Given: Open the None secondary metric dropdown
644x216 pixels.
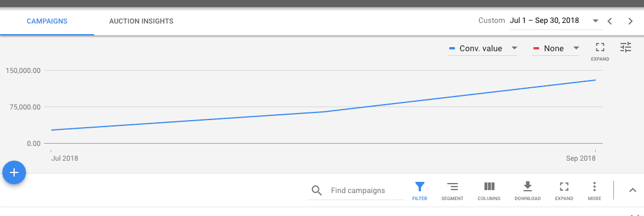Looking at the screenshot, I should tap(555, 48).
